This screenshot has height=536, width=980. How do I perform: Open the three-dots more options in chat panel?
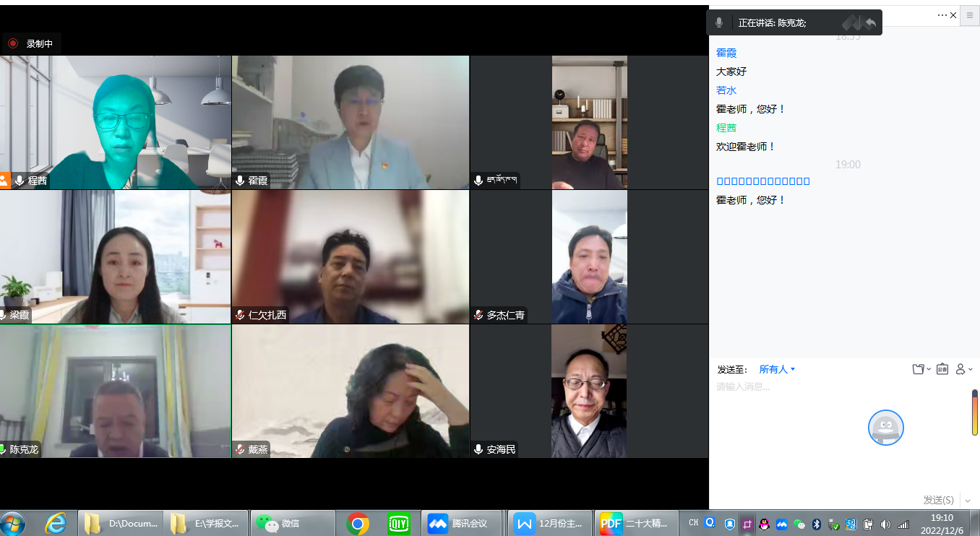pyautogui.click(x=942, y=15)
